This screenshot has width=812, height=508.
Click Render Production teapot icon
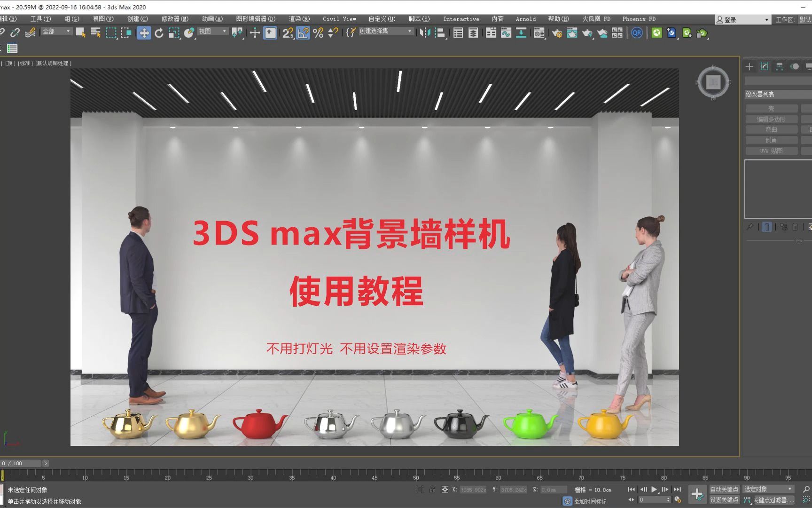point(587,32)
